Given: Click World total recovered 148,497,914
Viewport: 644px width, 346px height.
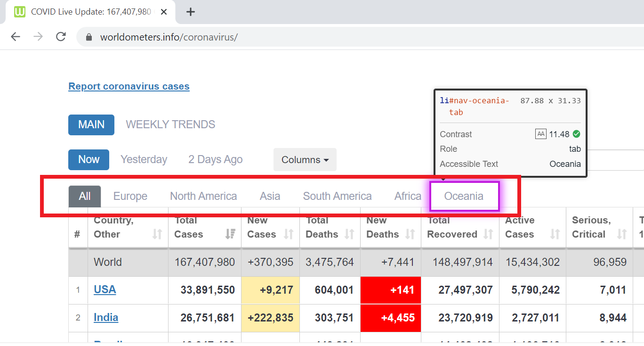Looking at the screenshot, I should click(x=462, y=262).
